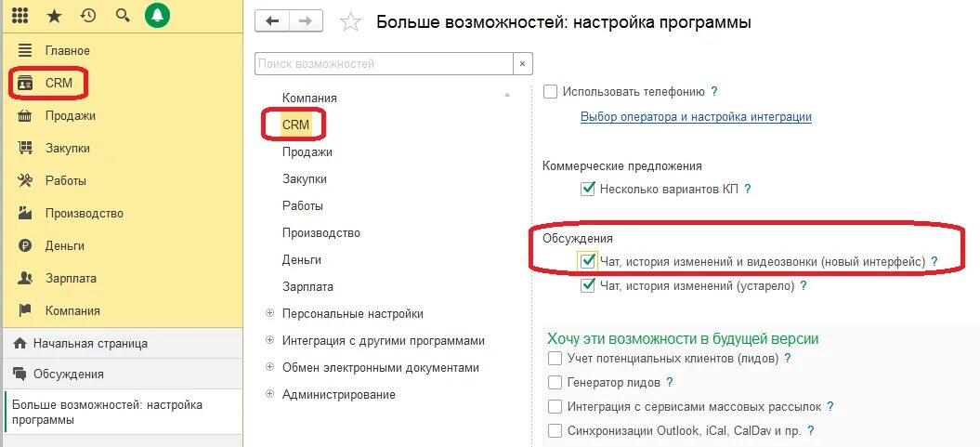The width and height of the screenshot is (980, 447).
Task: Select Компания in settings list
Action: click(309, 99)
